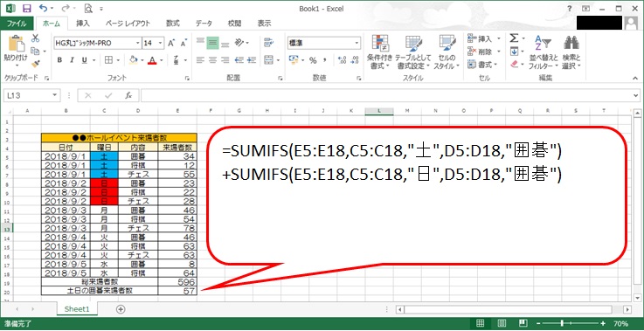This screenshot has width=644, height=331.
Task: Apply the red font color A
Action: click(153, 60)
